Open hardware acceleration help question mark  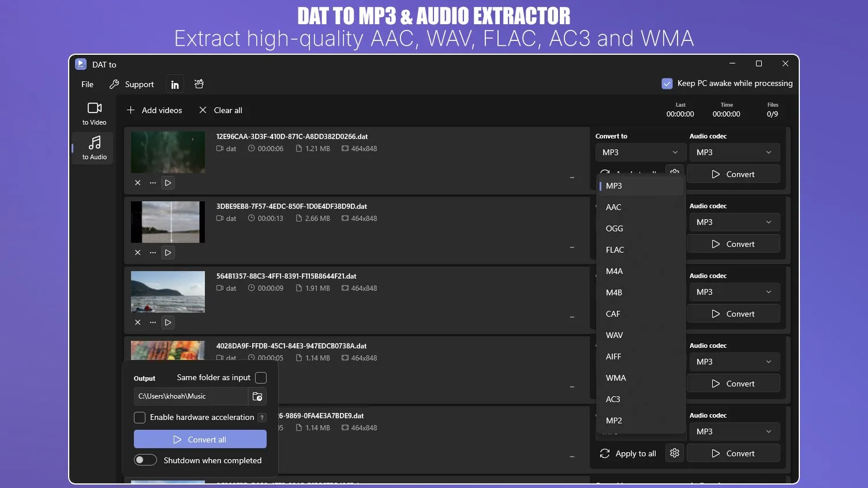click(x=262, y=418)
